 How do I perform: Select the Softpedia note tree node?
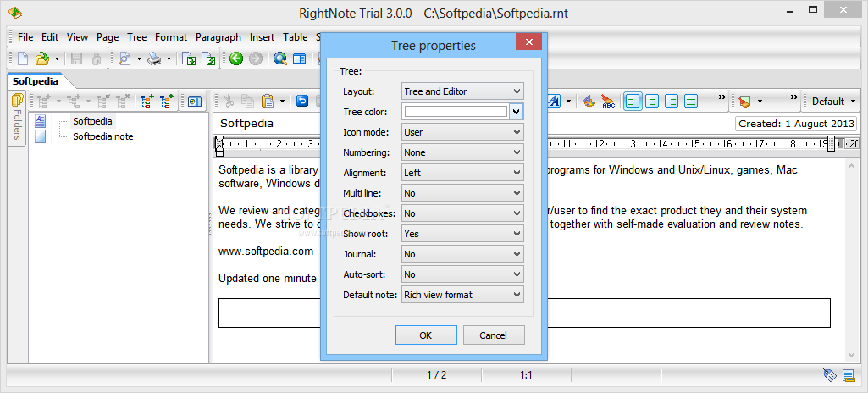coord(103,136)
